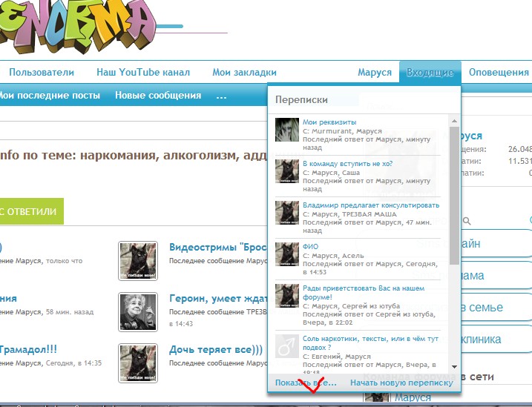This screenshot has width=532, height=407.
Task: Click the male-symbol avatar for 'Соль наркотики' conversation
Action: (286, 346)
